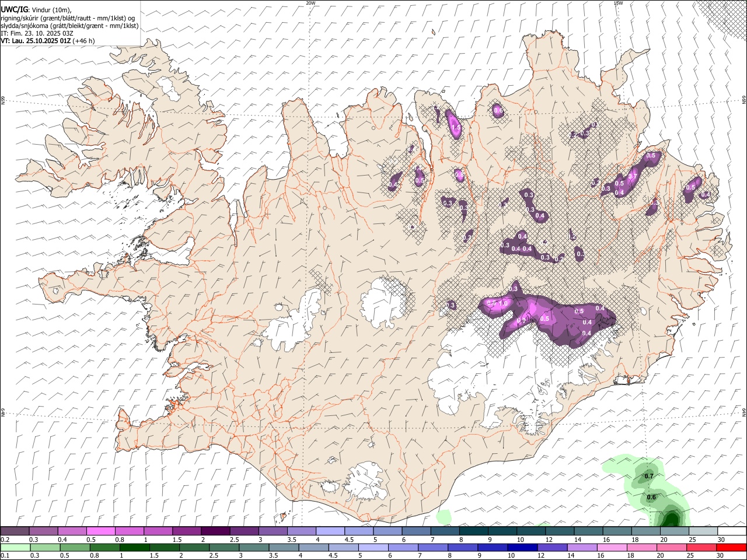Click the 'rigning/skúrir' legend description line

pyautogui.click(x=68, y=18)
